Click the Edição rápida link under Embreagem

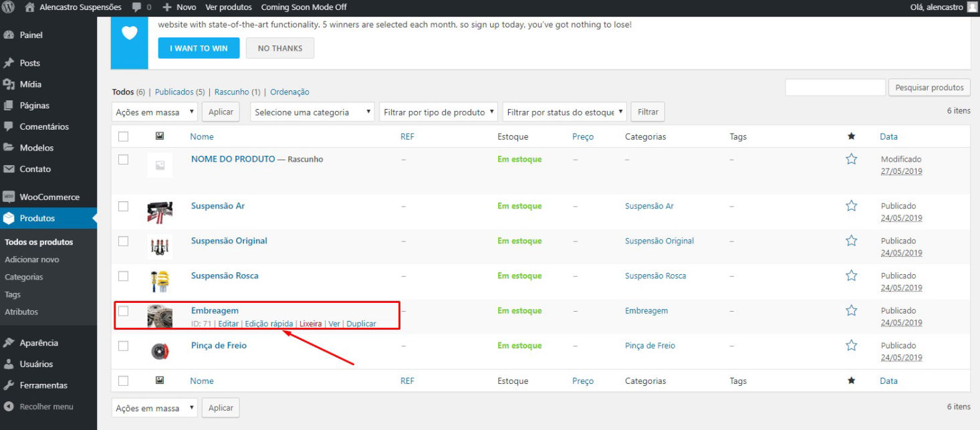point(269,324)
